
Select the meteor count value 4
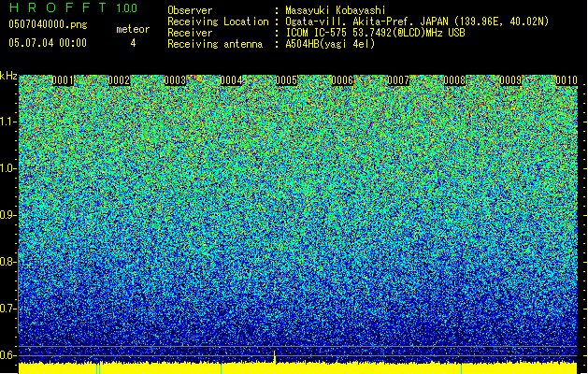(133, 43)
